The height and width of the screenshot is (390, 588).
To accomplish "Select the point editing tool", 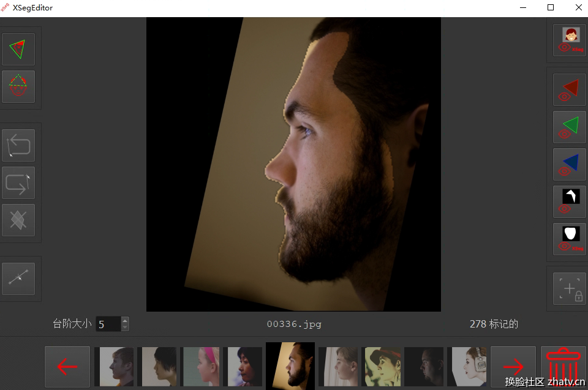I will click(18, 279).
